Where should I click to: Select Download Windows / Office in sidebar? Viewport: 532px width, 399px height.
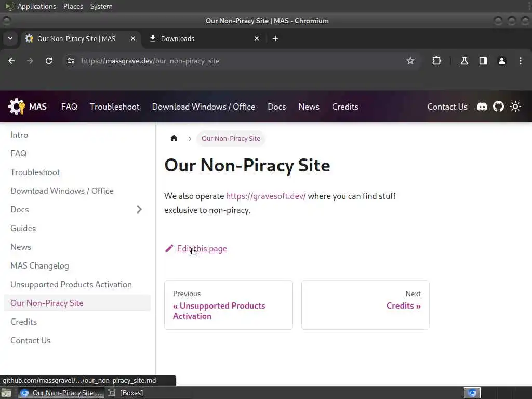[77, 191]
